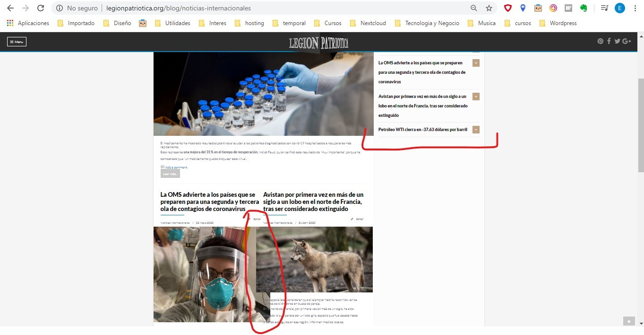This screenshot has height=335, width=644.
Task: Open the Aplicaciones apps grid
Action: pos(28,23)
